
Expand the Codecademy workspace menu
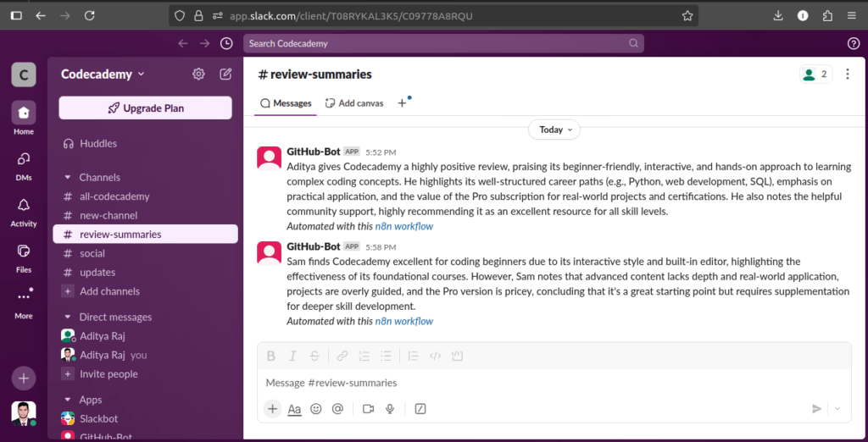tap(103, 75)
